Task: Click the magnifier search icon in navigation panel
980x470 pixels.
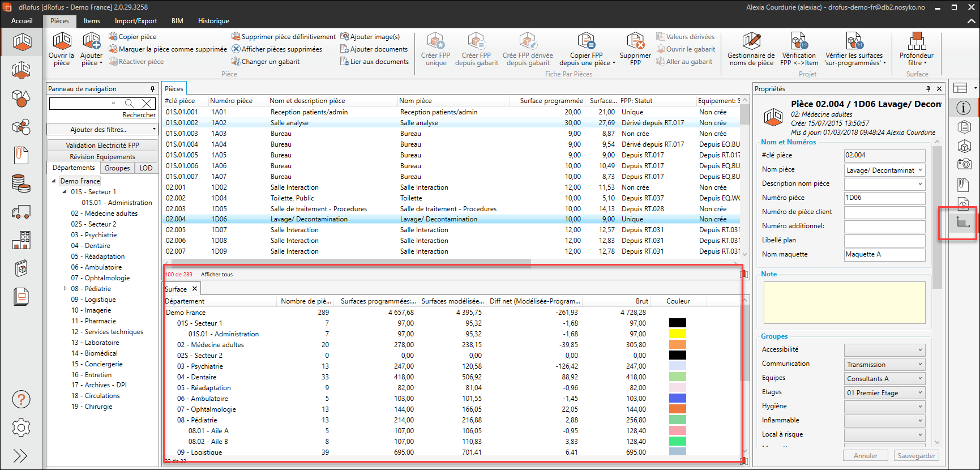Action: point(130,103)
